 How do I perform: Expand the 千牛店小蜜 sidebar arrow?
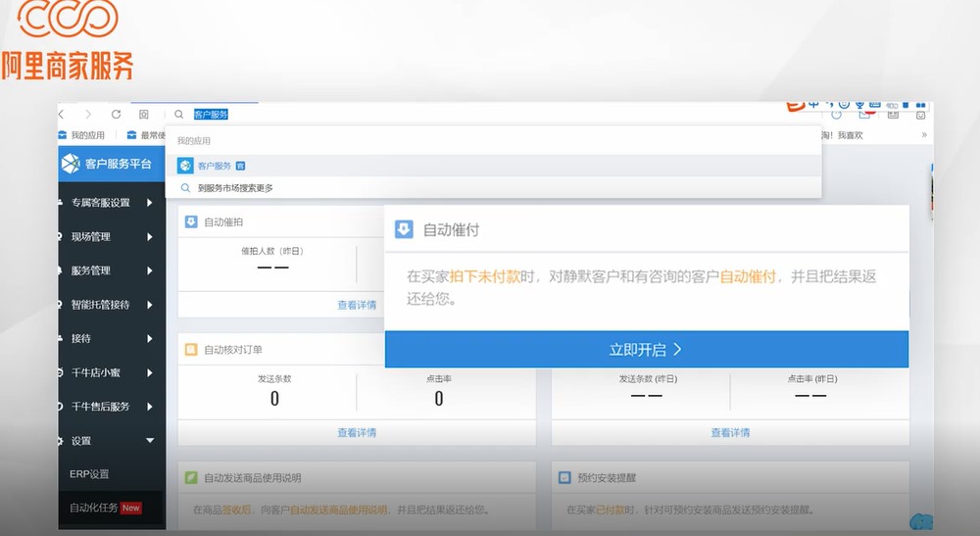point(149,372)
